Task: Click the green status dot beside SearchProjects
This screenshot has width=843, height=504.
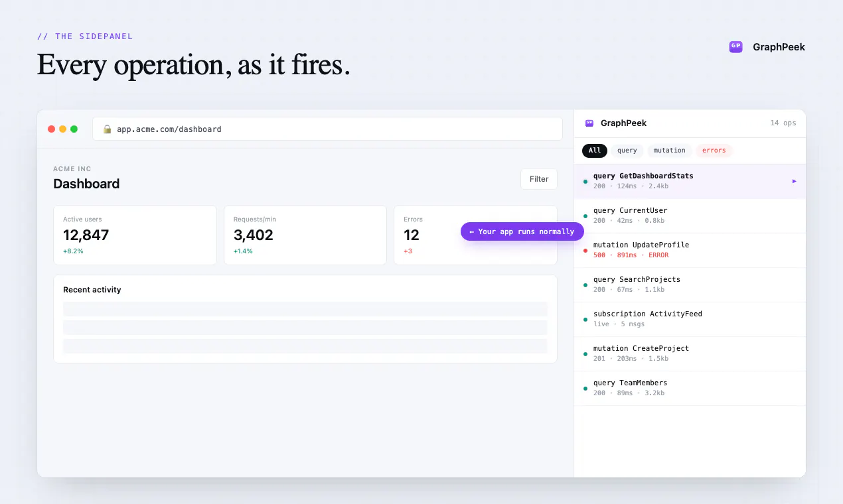Action: click(585, 285)
